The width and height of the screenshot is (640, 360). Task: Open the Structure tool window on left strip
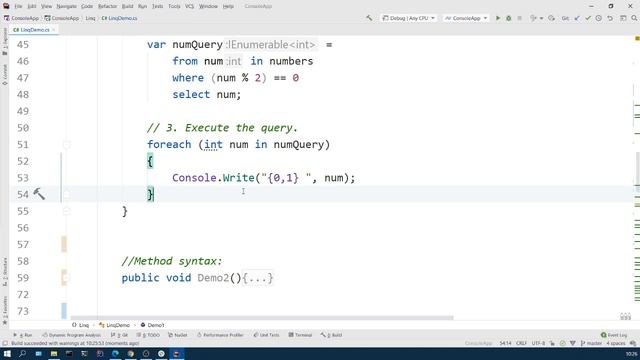pos(4,271)
